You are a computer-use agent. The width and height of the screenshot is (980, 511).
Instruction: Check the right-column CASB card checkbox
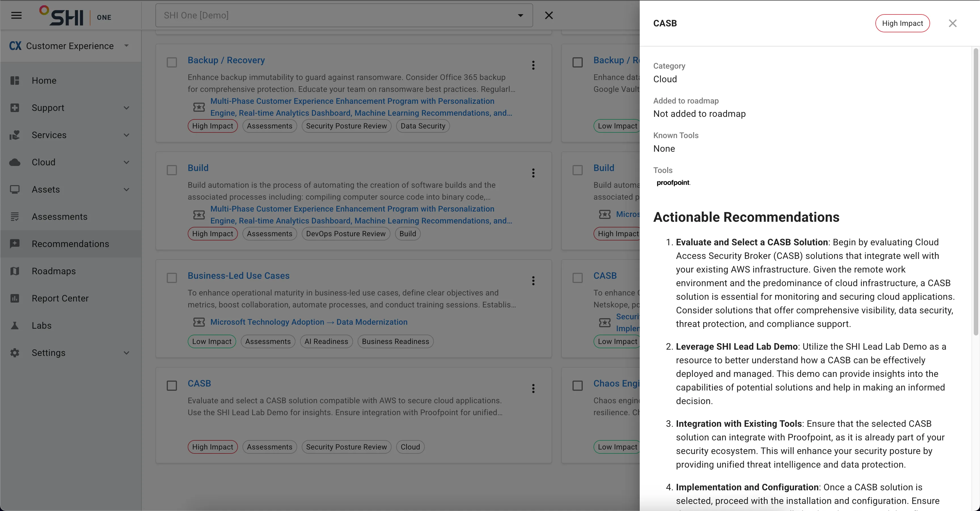click(x=578, y=278)
